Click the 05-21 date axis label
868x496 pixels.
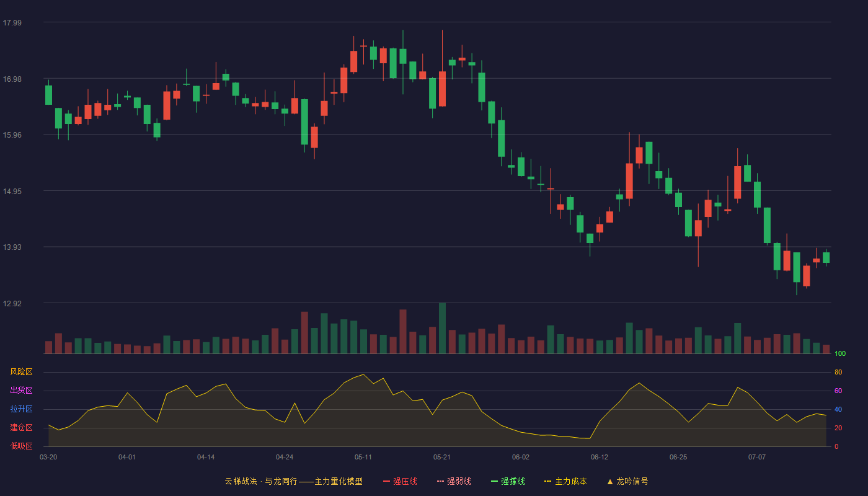442,457
